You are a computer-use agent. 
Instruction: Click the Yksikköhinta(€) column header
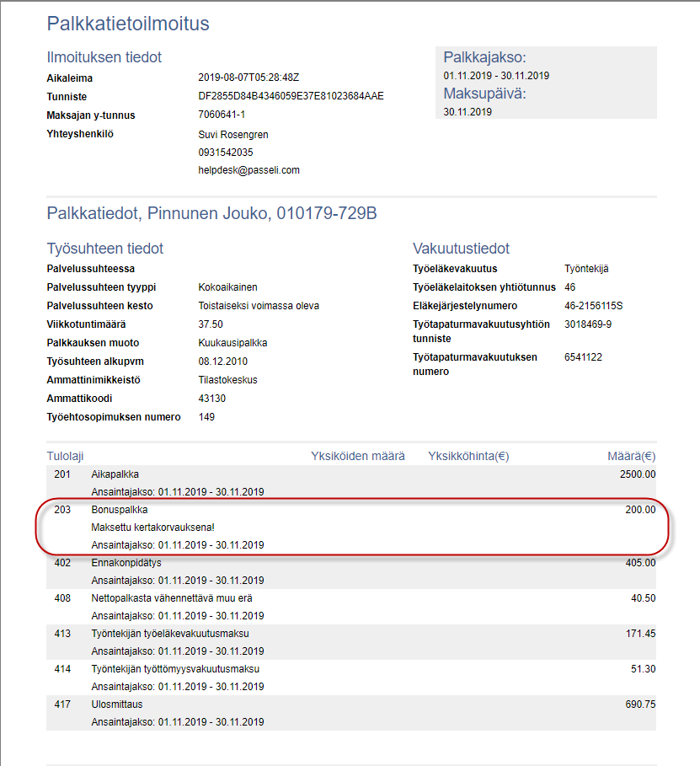(x=468, y=456)
